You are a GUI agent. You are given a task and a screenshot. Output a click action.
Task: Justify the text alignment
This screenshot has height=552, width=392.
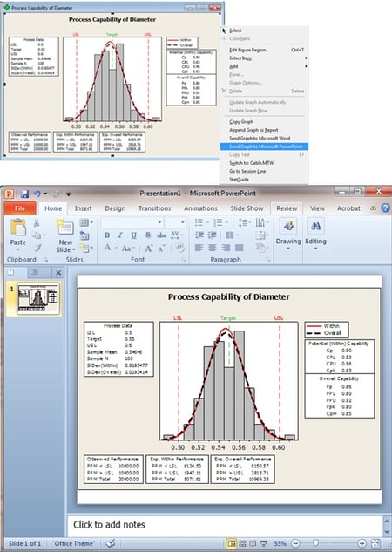(239, 248)
